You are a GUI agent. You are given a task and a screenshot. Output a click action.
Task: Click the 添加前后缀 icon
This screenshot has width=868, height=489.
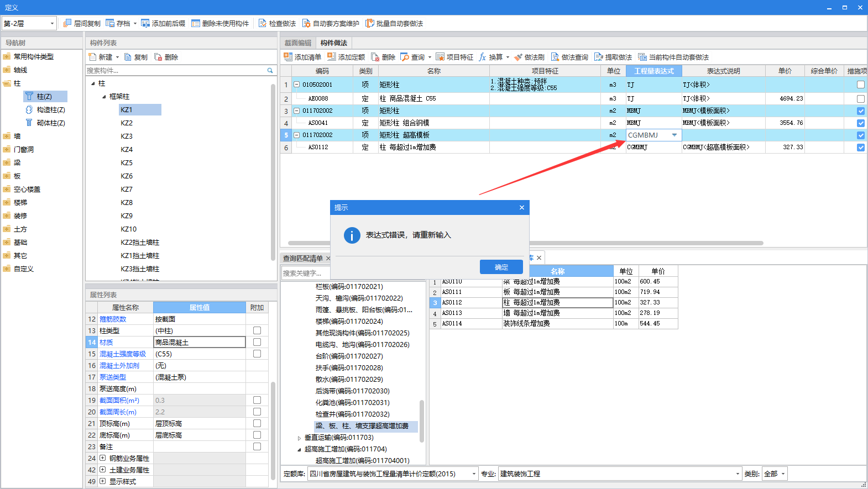tap(145, 23)
